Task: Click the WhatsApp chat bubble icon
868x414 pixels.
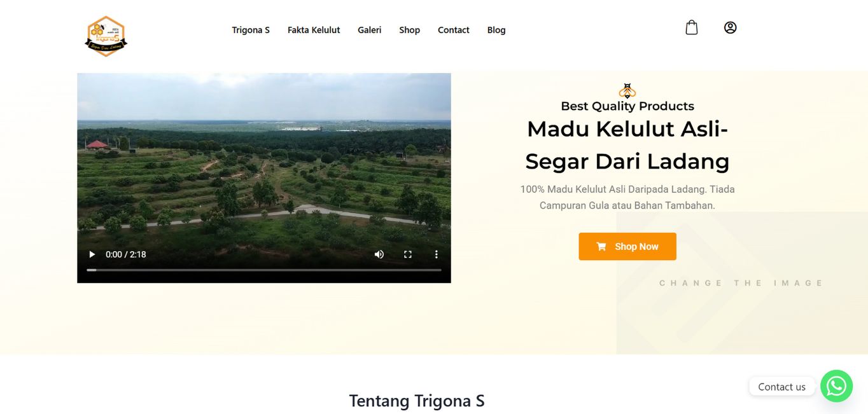Action: coord(836,386)
